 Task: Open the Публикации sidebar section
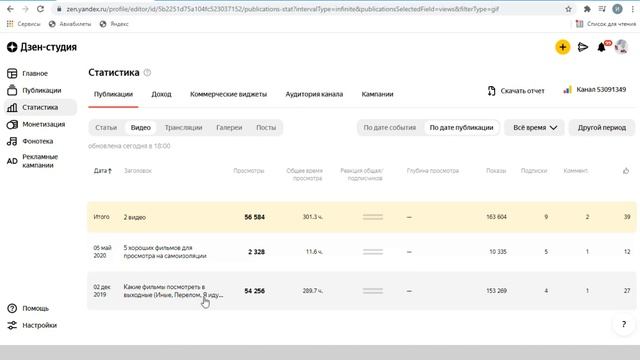tap(34, 90)
